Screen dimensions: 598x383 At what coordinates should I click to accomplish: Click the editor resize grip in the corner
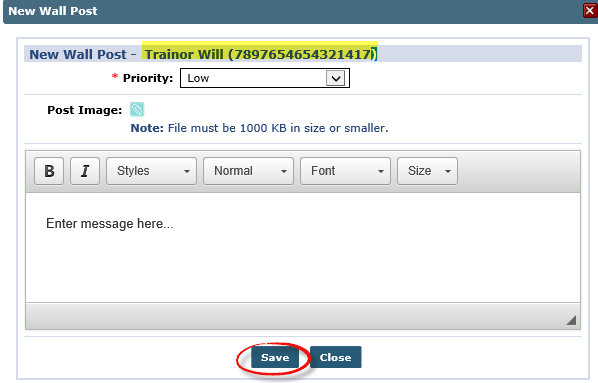(571, 320)
